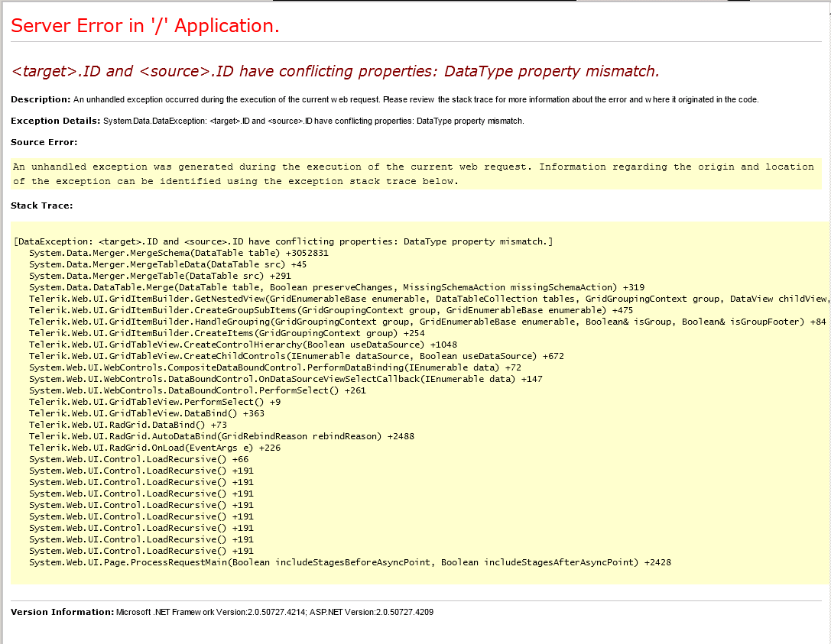Screen dimensions: 831x644
Task: Click the 'Stack Trace:' label
Action: tap(41, 205)
